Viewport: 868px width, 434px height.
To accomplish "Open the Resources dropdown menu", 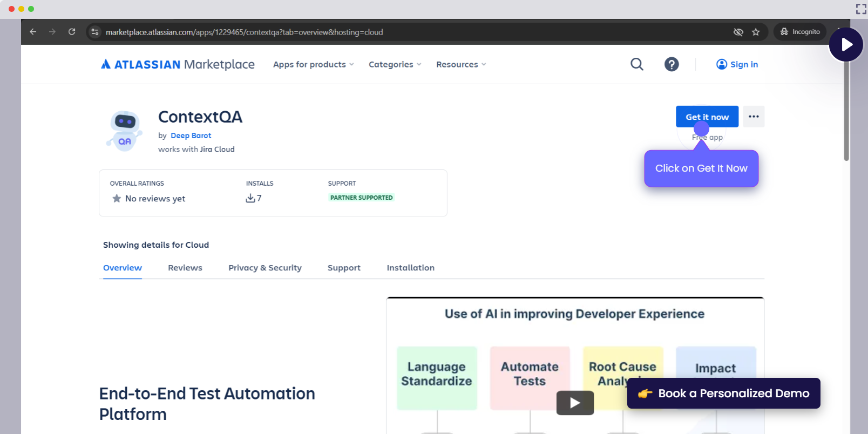I will coord(461,64).
